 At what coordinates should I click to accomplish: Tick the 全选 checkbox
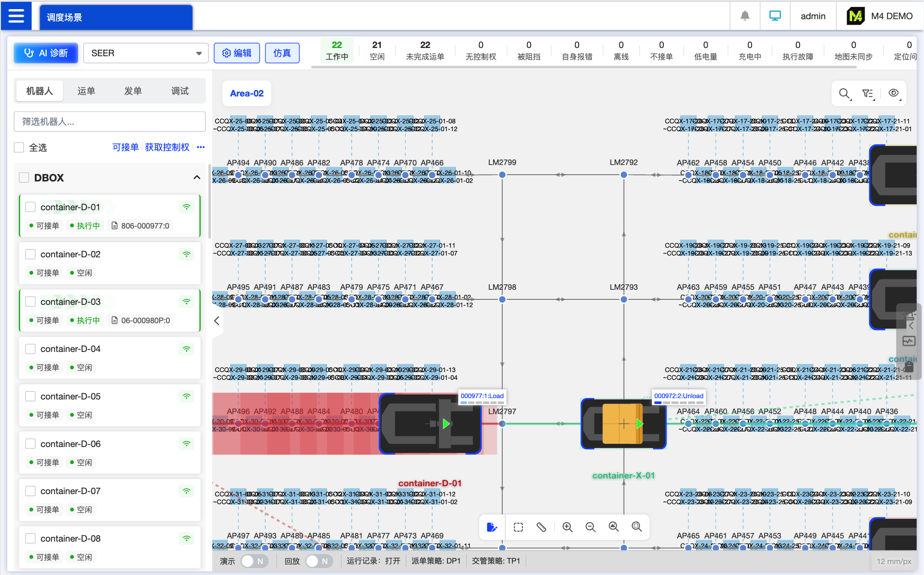tap(19, 147)
